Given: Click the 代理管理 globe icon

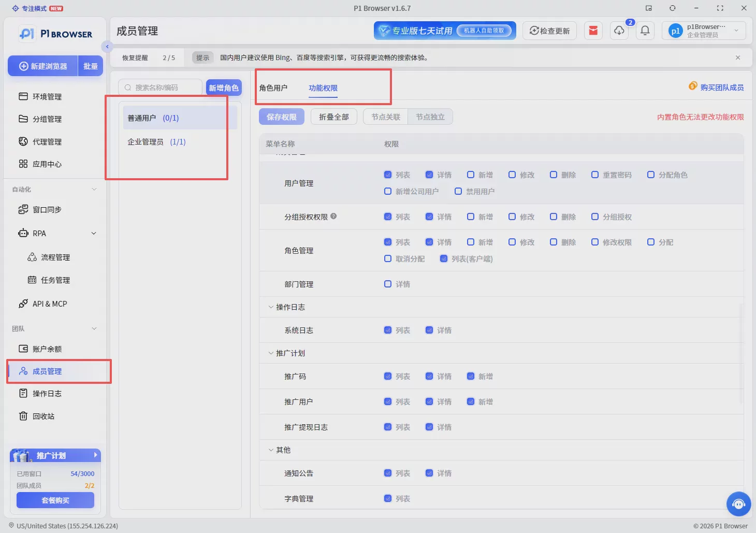Looking at the screenshot, I should (x=23, y=141).
